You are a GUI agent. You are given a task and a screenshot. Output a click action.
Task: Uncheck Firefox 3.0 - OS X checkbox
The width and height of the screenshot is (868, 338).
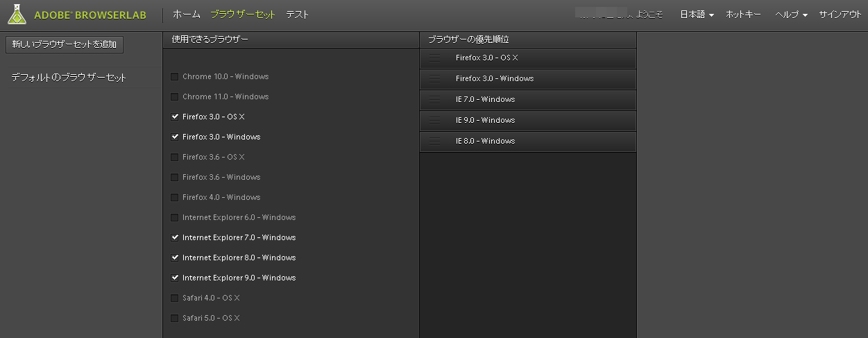click(175, 117)
